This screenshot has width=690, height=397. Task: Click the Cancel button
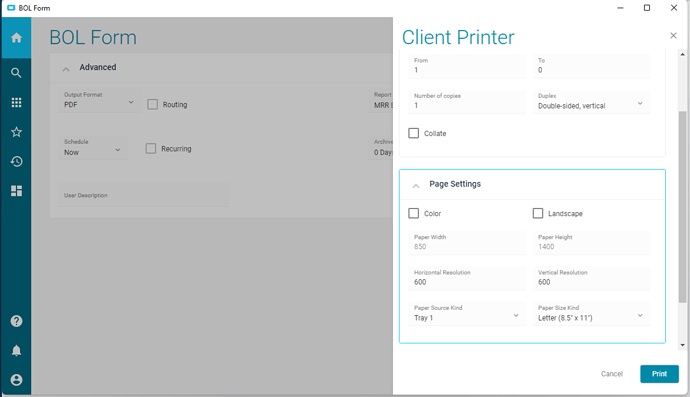click(x=612, y=374)
